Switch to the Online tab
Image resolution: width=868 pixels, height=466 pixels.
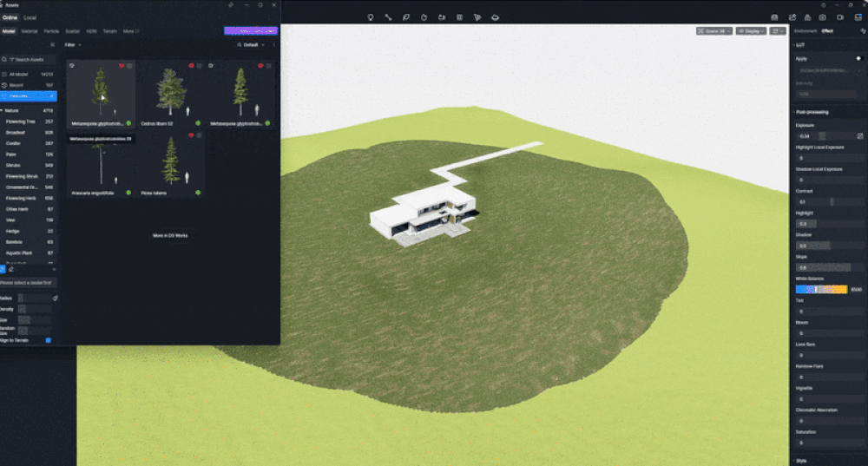(10, 17)
